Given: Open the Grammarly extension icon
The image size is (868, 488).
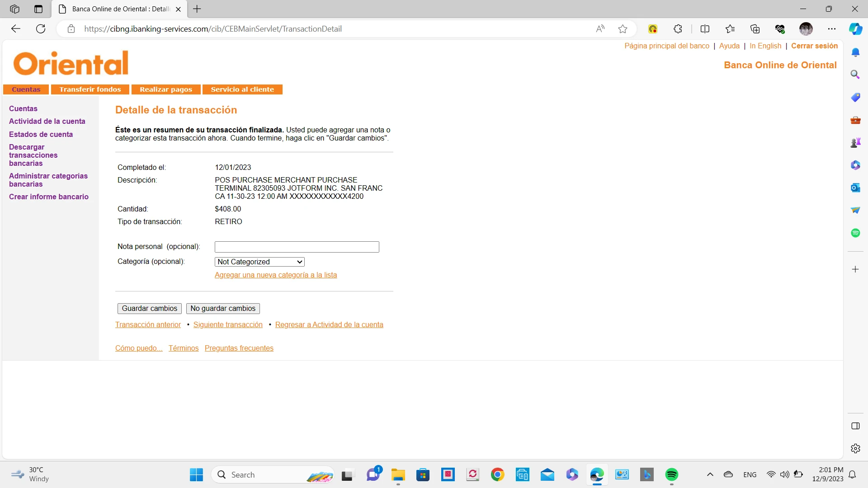Looking at the screenshot, I should 652,28.
